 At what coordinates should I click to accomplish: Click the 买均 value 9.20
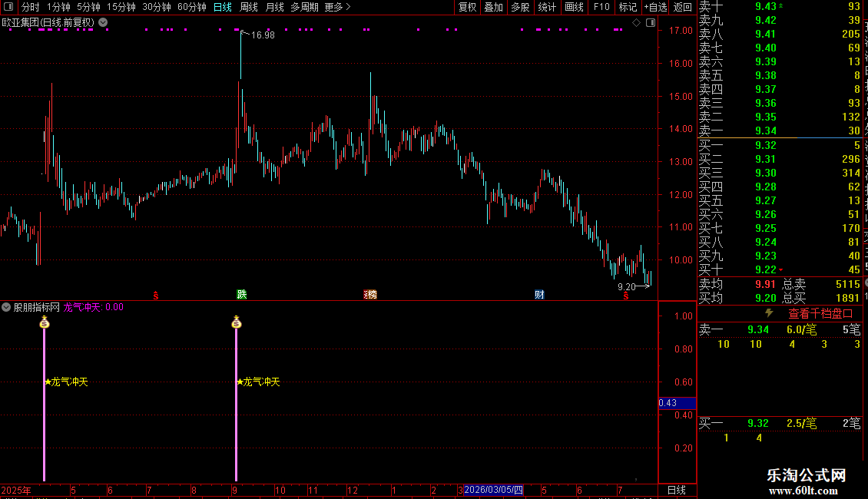click(766, 298)
